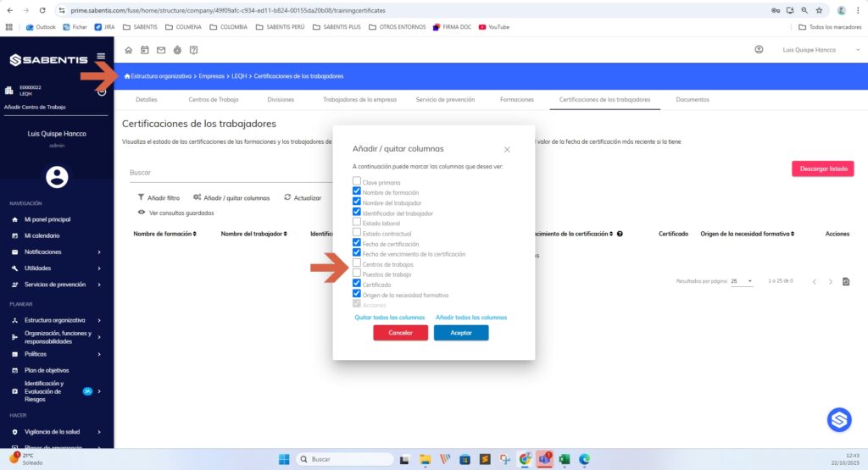Open the Sabentis chat bubble icon

[x=839, y=420]
